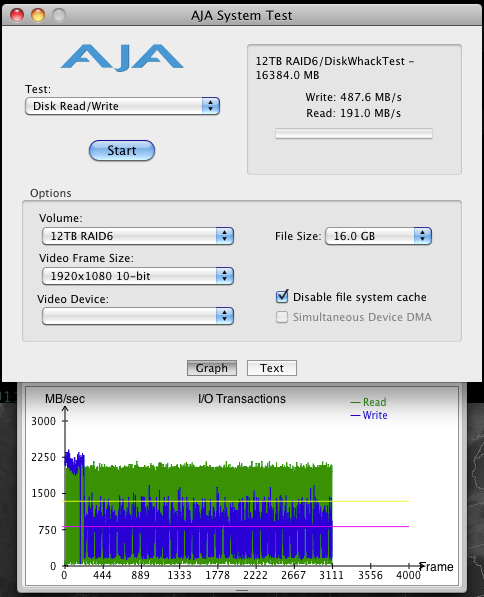
Task: Click the Frame axis label
Action: [x=437, y=567]
